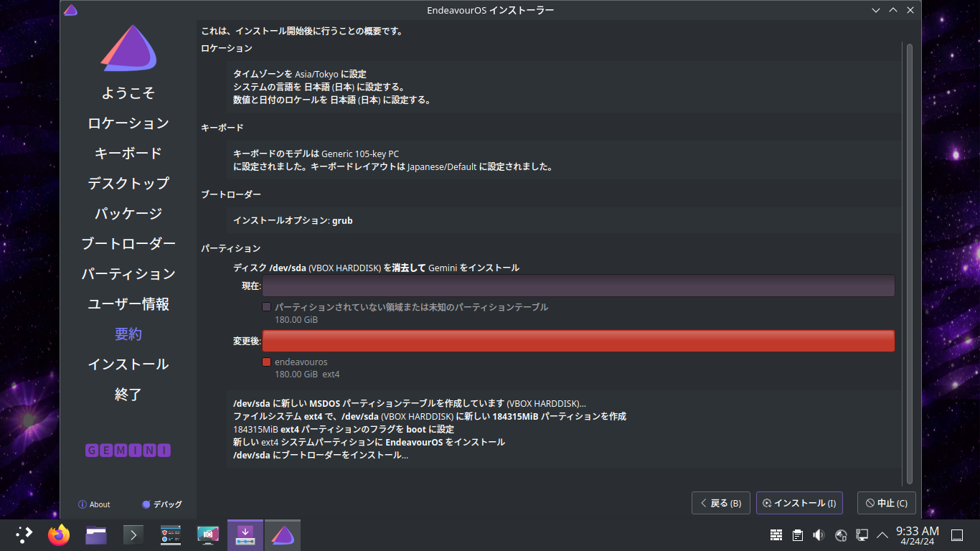Close the installer window

pos(910,10)
